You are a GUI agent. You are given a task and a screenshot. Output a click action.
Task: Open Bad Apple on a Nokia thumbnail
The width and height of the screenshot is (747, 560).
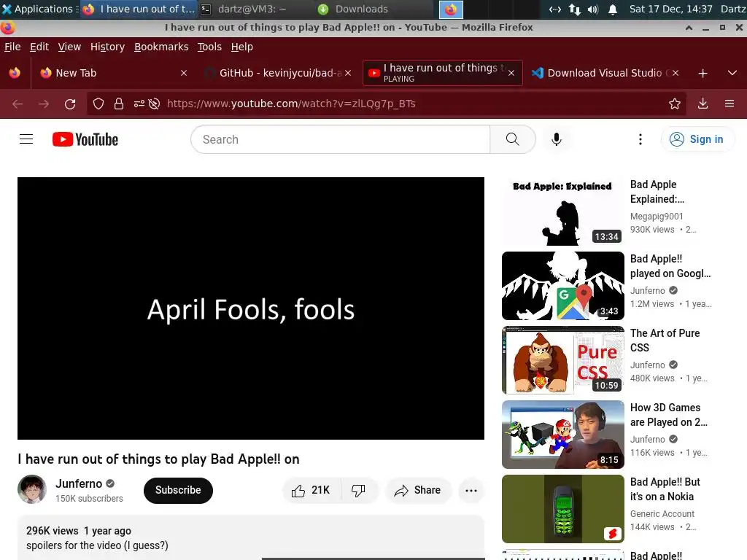[562, 508]
